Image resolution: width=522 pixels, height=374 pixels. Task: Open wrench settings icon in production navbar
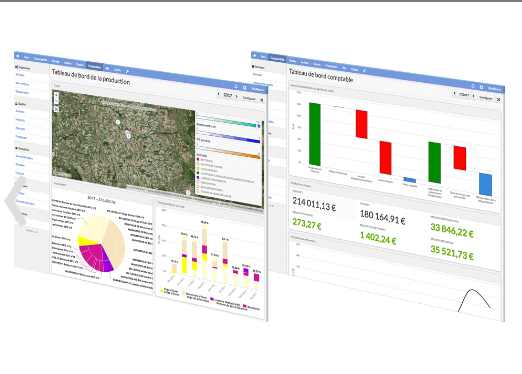point(127,71)
